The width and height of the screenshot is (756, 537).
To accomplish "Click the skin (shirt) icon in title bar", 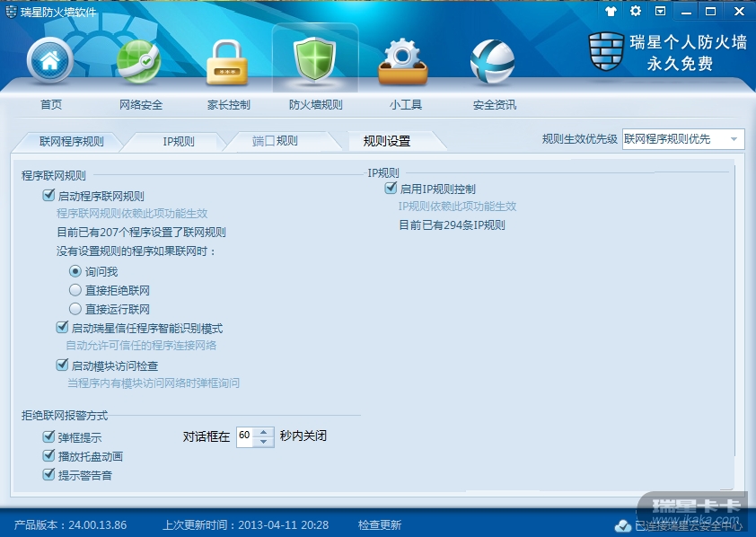I will click(611, 11).
